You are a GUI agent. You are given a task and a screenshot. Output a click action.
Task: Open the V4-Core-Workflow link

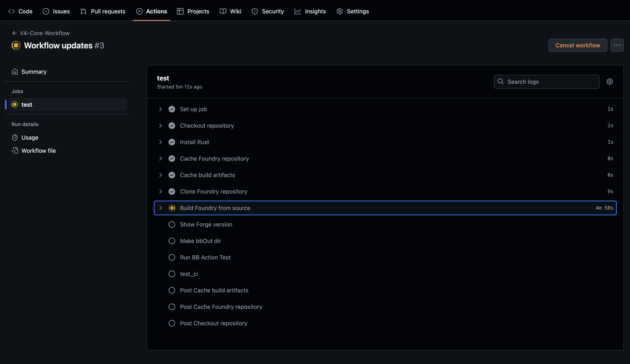(x=44, y=33)
